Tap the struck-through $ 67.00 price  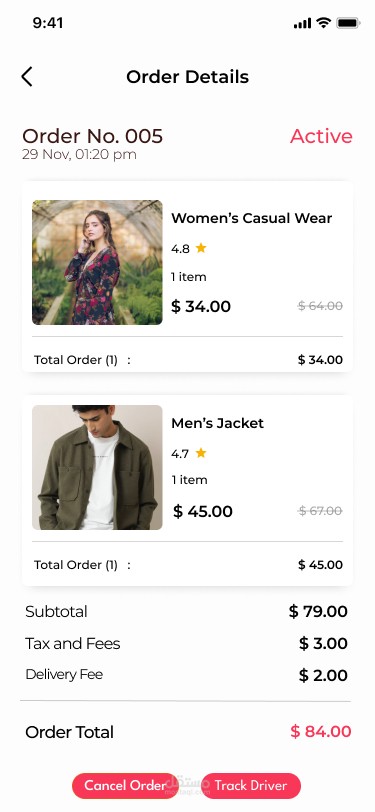click(x=320, y=511)
